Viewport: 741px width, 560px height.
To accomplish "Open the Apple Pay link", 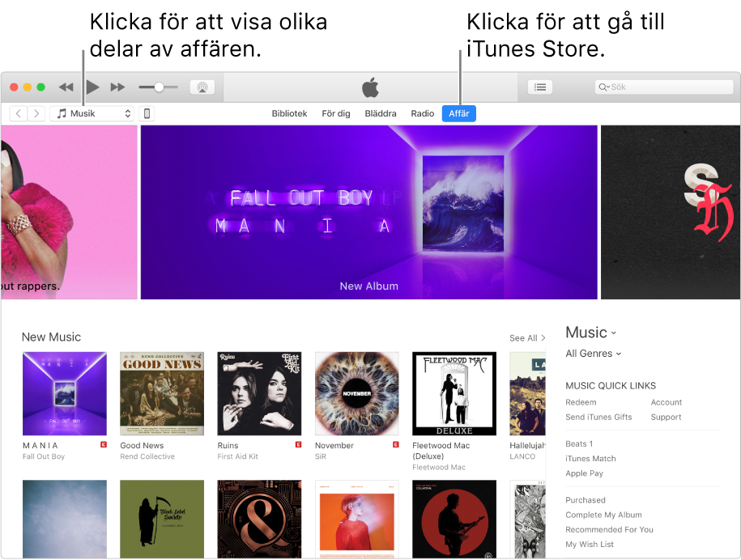I will [x=585, y=473].
